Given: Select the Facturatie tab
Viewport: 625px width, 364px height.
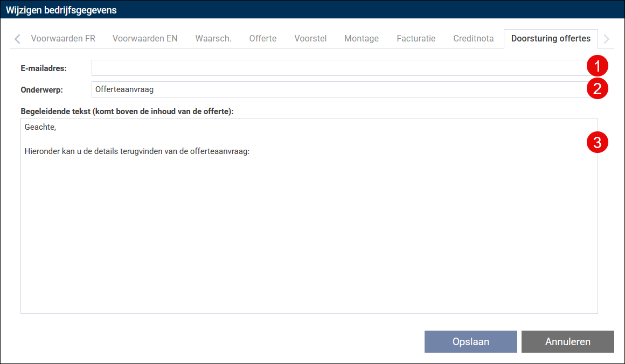Looking at the screenshot, I should [x=416, y=39].
